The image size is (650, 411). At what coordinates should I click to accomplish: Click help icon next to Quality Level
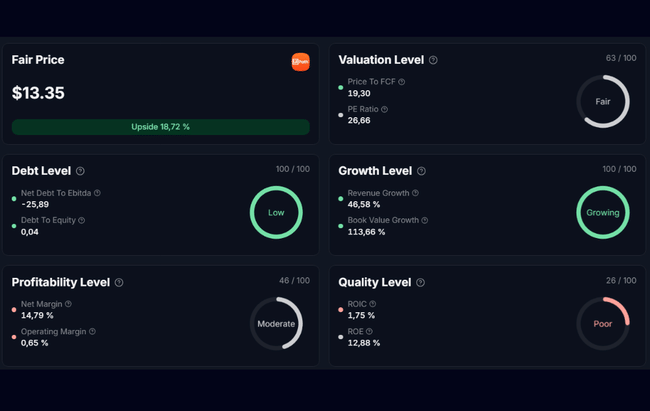point(419,283)
